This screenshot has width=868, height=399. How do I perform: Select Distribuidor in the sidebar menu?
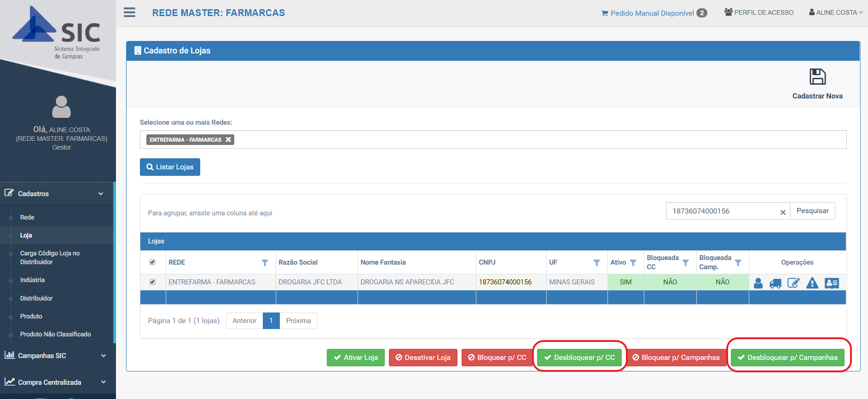pos(36,298)
